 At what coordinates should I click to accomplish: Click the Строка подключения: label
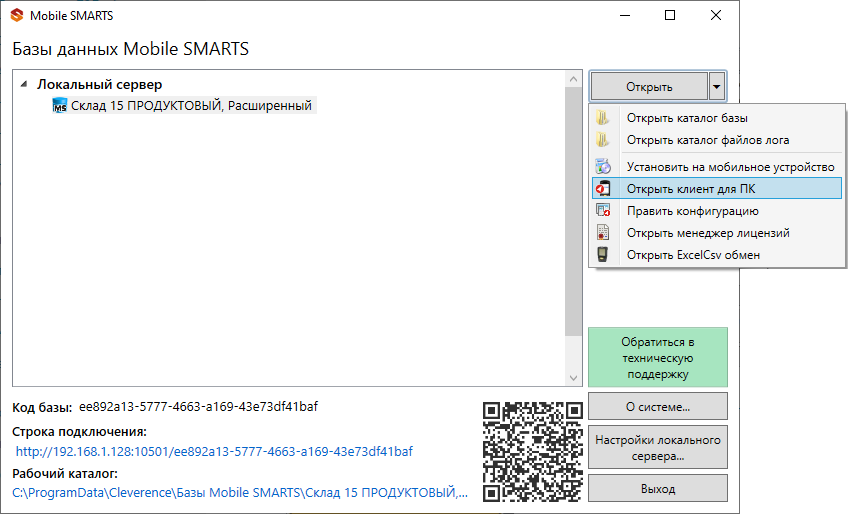click(x=80, y=432)
